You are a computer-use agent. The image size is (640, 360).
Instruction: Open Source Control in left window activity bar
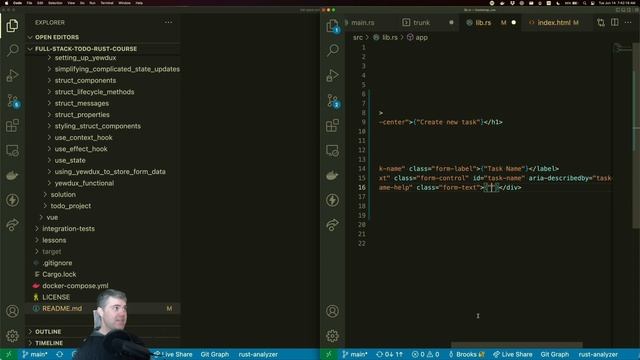coord(12,100)
